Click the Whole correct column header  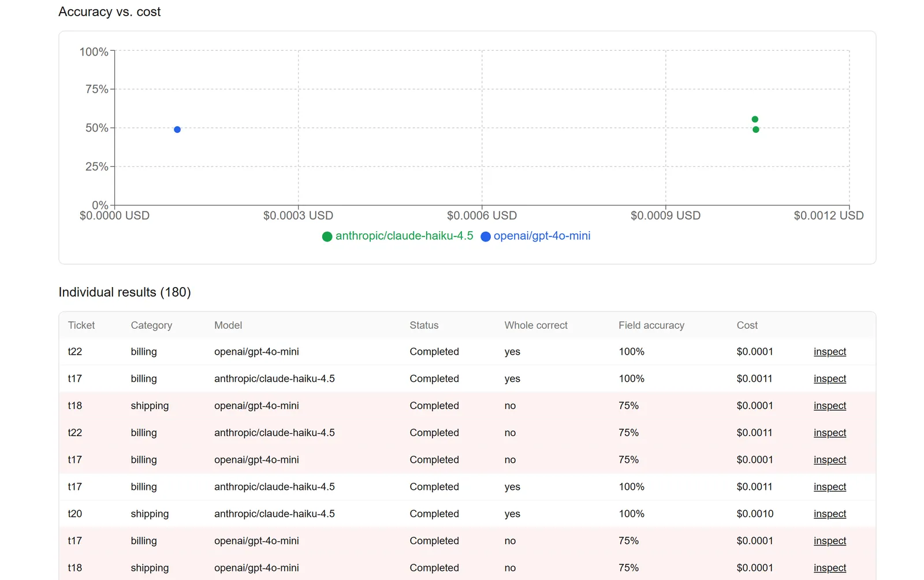click(536, 325)
